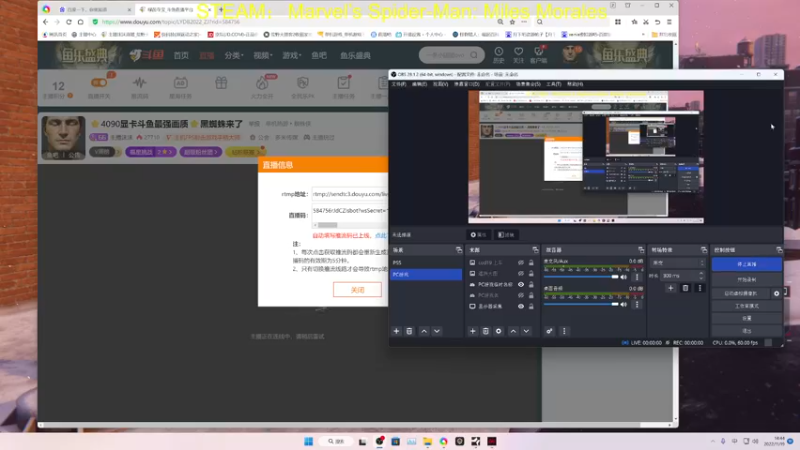Click rtmp地址 field in 直播信息 dialog
The height and width of the screenshot is (450, 800).
tap(349, 194)
